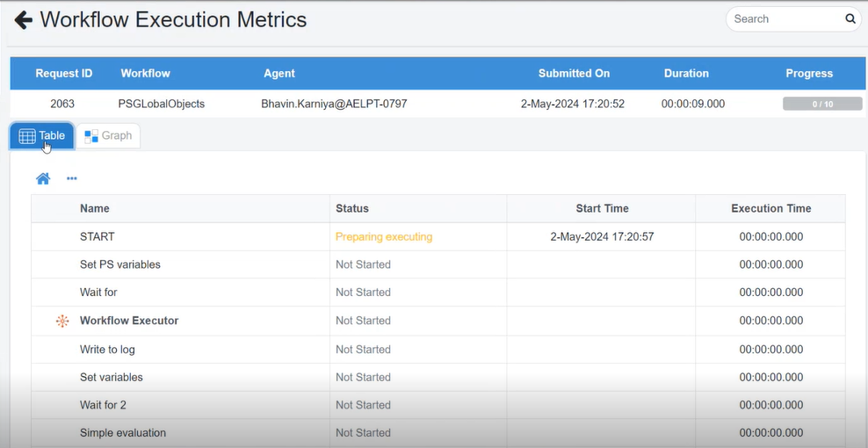The image size is (868, 448).
Task: Open the home breadcrumb icon
Action: pyautogui.click(x=43, y=178)
